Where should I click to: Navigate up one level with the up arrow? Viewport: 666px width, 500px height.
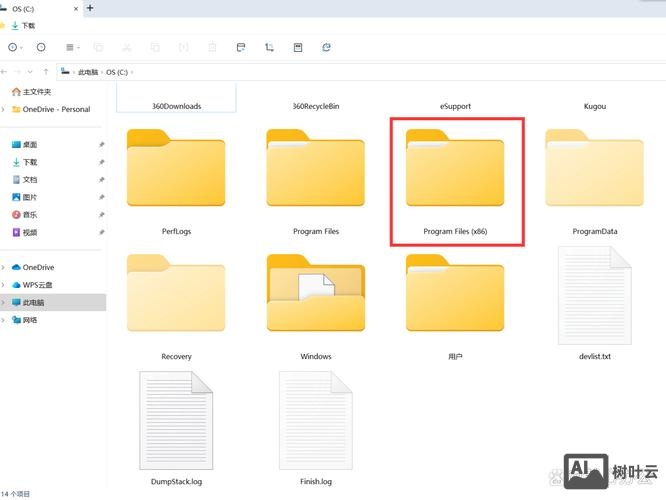pos(46,72)
